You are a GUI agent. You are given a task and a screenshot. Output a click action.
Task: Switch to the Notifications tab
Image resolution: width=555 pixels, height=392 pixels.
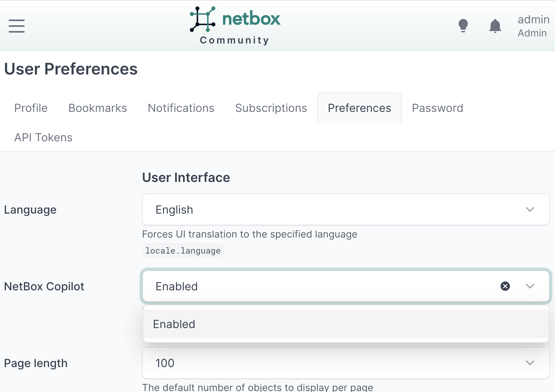point(181,108)
